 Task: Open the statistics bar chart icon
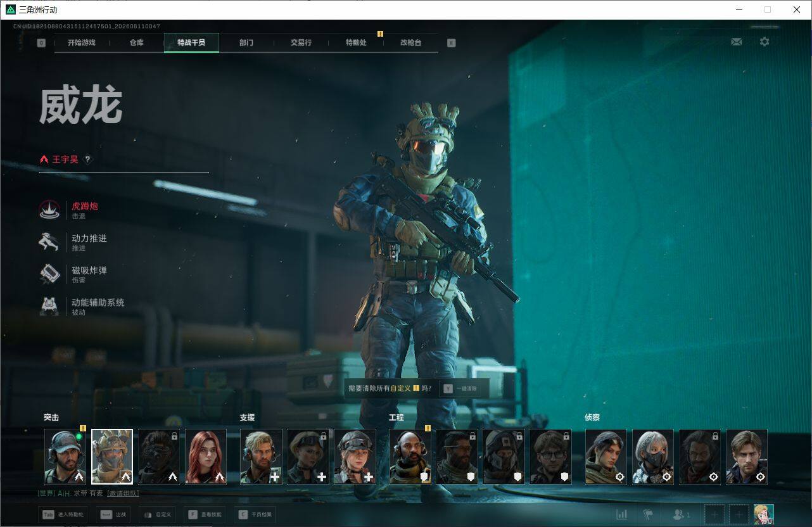[x=622, y=515]
